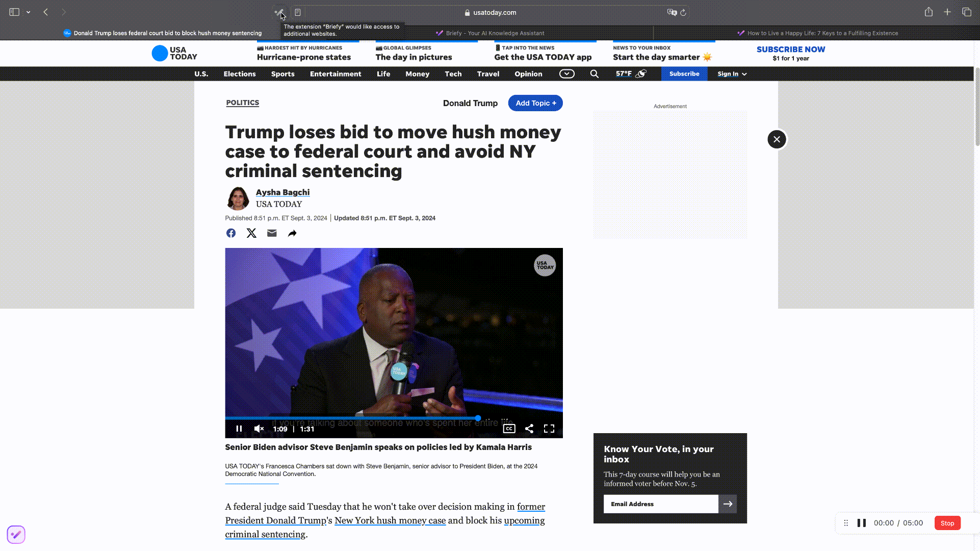Pause the playing video
The height and width of the screenshot is (551, 980).
[x=239, y=429]
